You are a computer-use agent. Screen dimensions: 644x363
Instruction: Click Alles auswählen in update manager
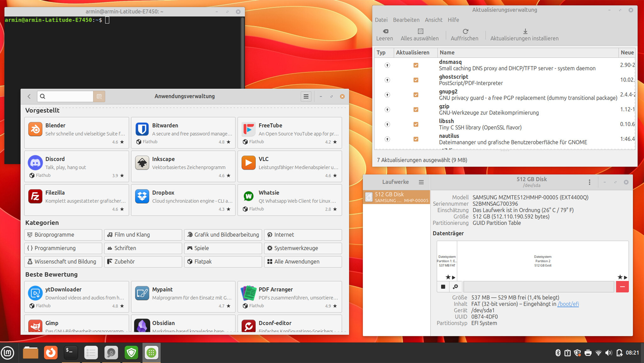pos(419,35)
